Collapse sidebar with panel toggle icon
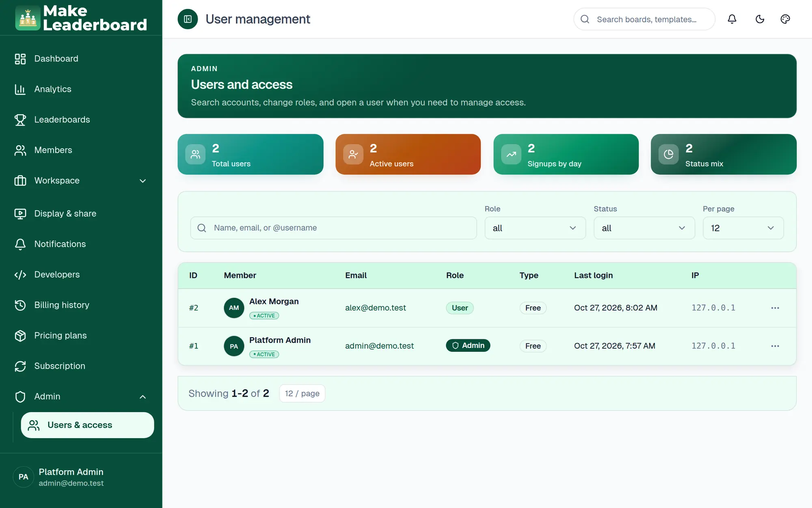Screen dimensions: 812x508 click(x=188, y=19)
